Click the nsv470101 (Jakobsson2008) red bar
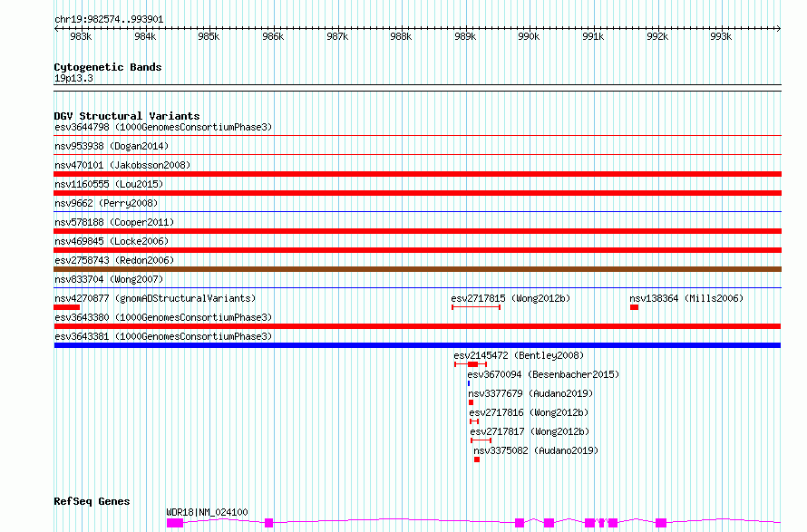Viewport: 807px width, 532px height. tap(417, 174)
